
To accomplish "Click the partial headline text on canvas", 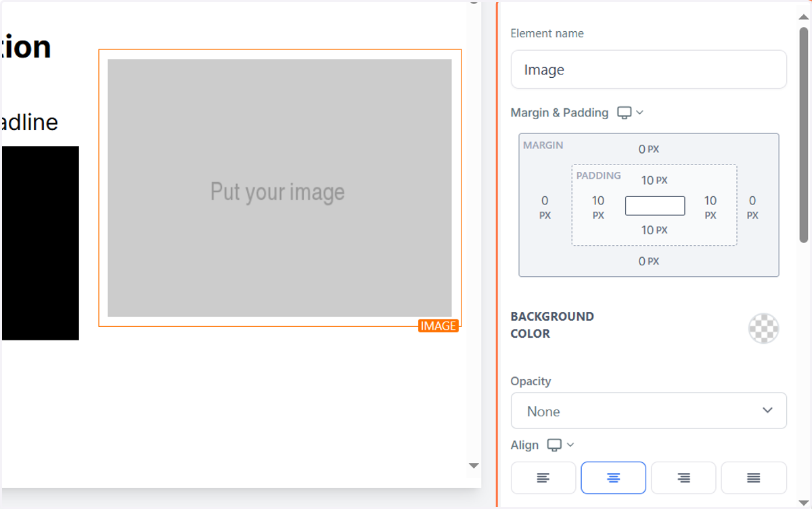I will coord(29,123).
